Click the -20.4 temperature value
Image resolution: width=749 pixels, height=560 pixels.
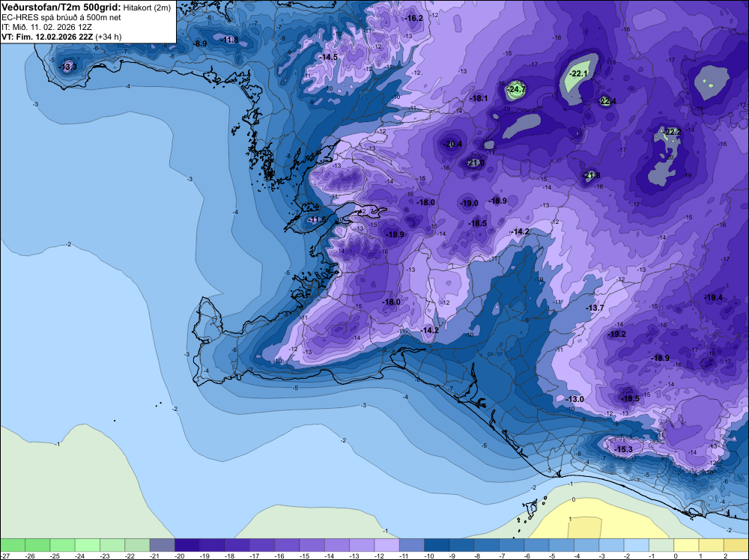[453, 144]
